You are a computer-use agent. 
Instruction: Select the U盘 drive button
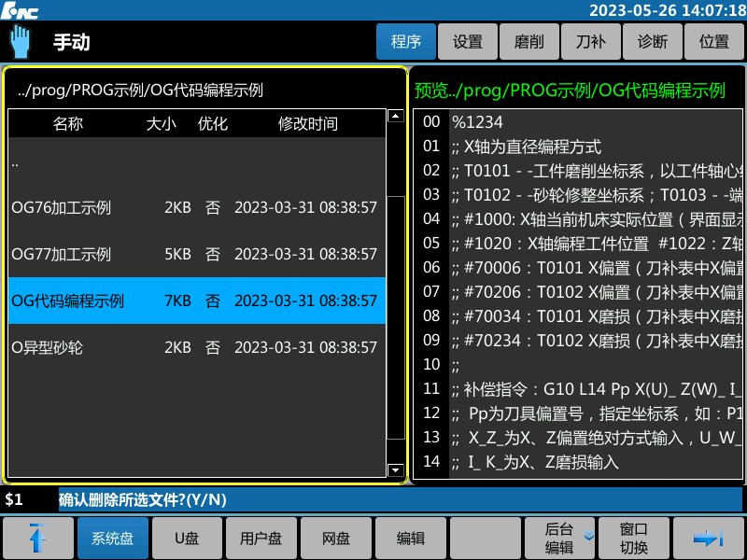(187, 538)
